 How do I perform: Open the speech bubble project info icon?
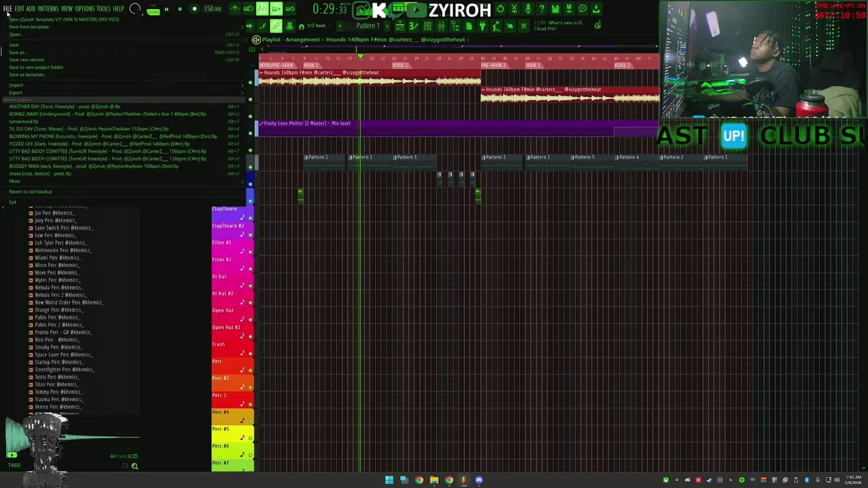click(583, 9)
